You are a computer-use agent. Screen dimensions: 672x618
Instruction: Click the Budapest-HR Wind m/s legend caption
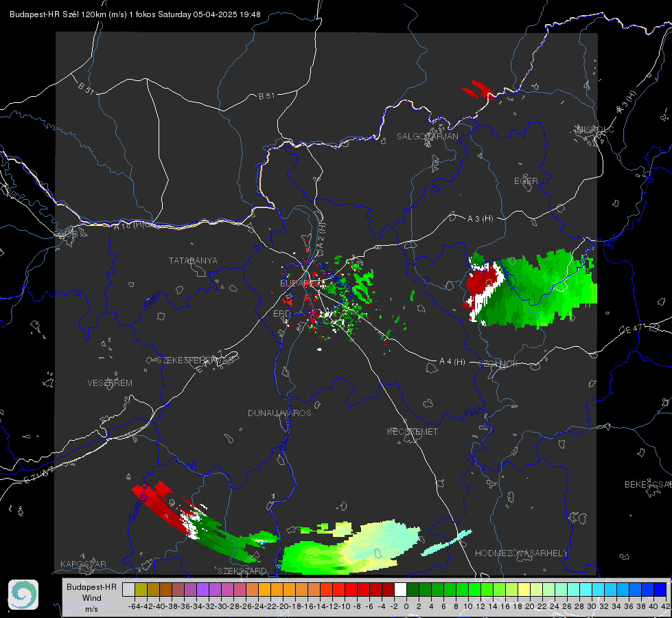[92, 598]
